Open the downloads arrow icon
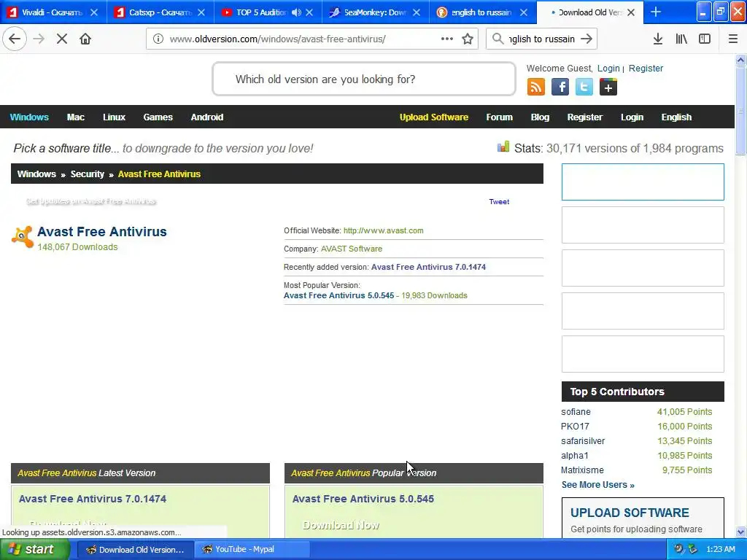This screenshot has width=747, height=560. click(x=658, y=39)
